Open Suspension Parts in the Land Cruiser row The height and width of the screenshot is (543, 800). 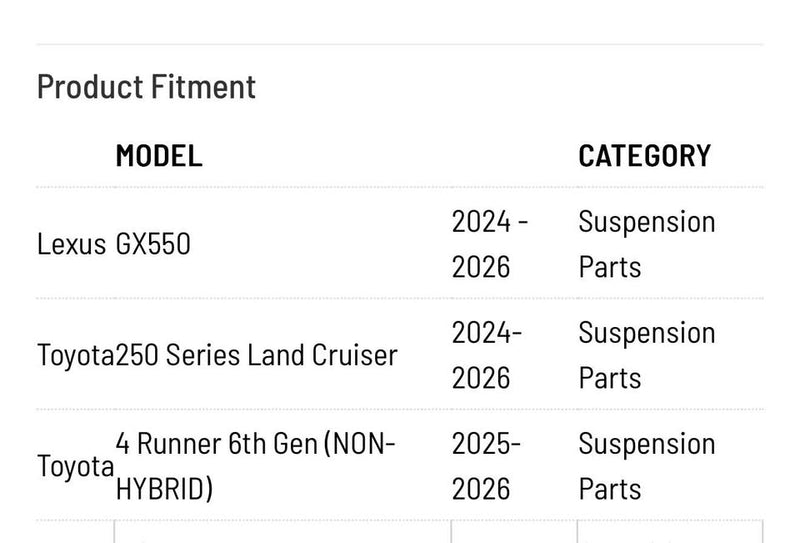pyautogui.click(x=646, y=355)
